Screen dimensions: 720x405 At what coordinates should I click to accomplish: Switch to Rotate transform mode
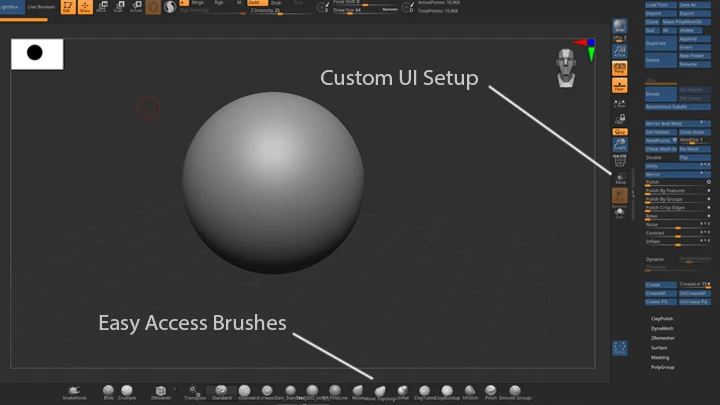coord(136,6)
